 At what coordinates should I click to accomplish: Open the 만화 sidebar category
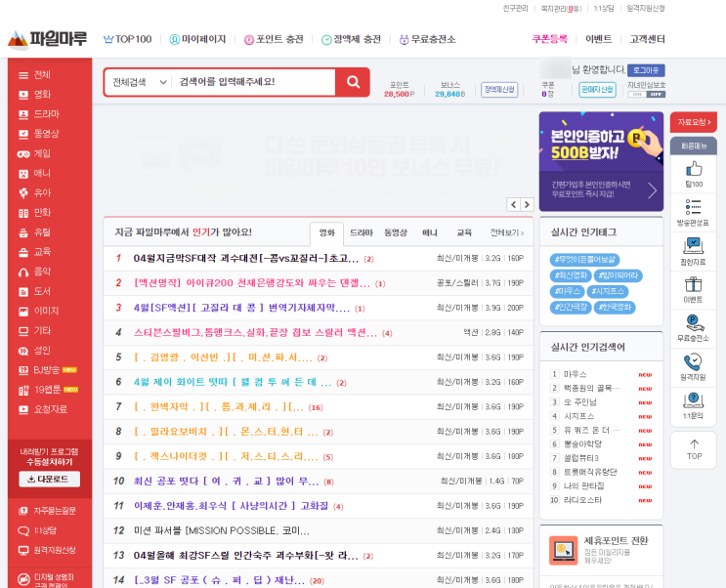[34, 213]
